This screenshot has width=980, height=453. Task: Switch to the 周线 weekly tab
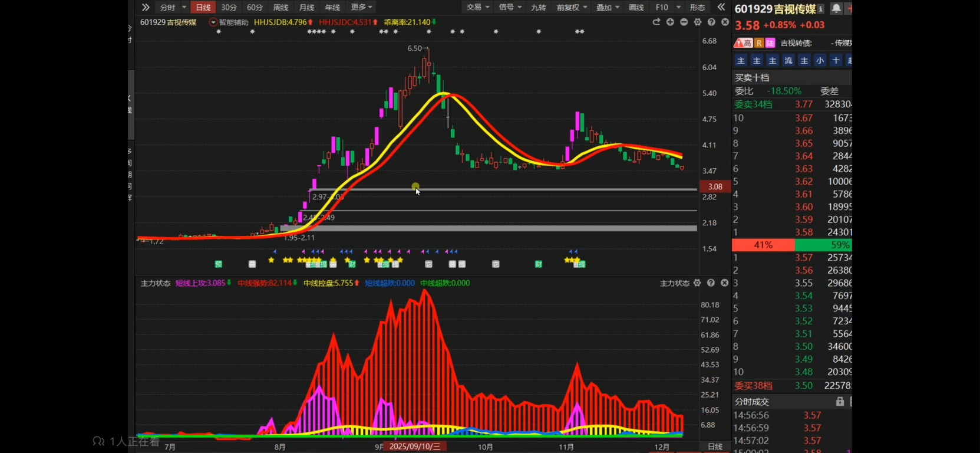(281, 7)
